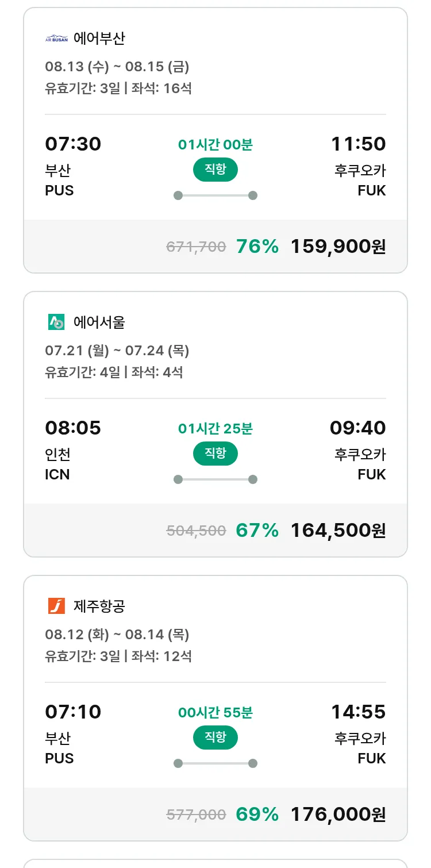
Task: Click the 07.21 (월) ~ 07.24 (목) dates
Action: pyautogui.click(x=117, y=351)
